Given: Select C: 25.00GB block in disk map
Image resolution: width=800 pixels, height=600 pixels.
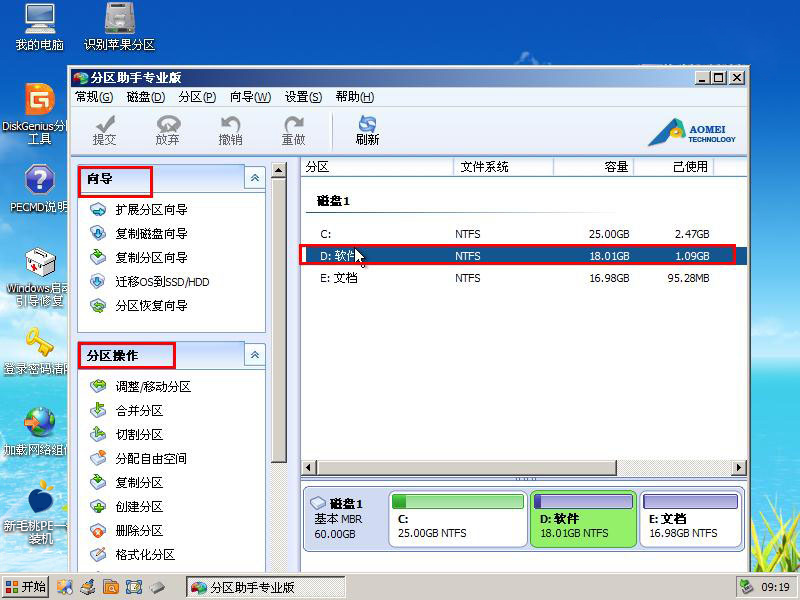Looking at the screenshot, I should click(x=457, y=519).
